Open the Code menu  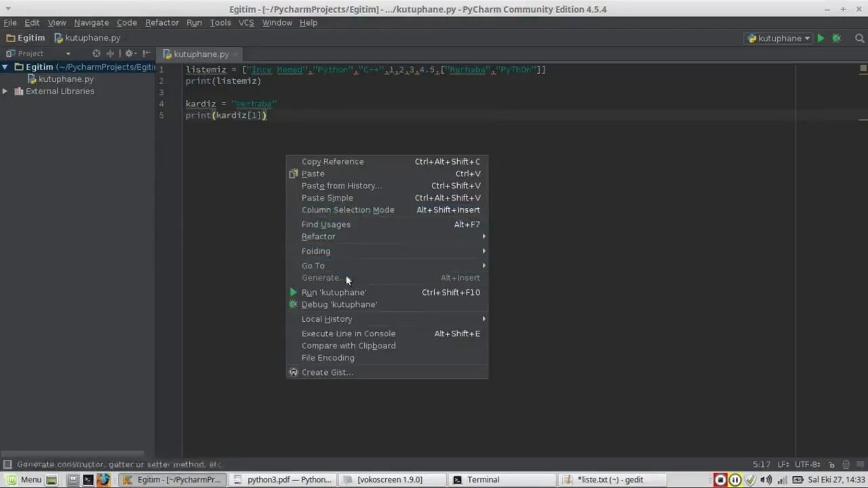pyautogui.click(x=127, y=22)
